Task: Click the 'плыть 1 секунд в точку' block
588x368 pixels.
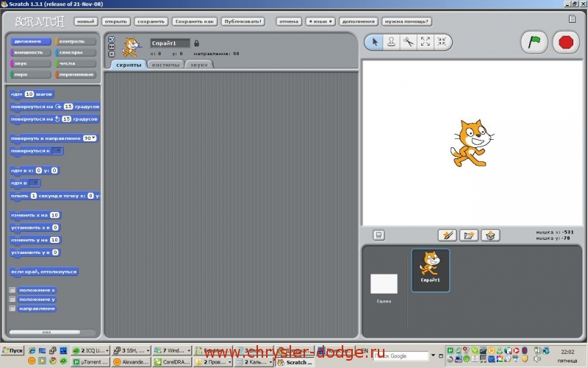Action: point(54,196)
